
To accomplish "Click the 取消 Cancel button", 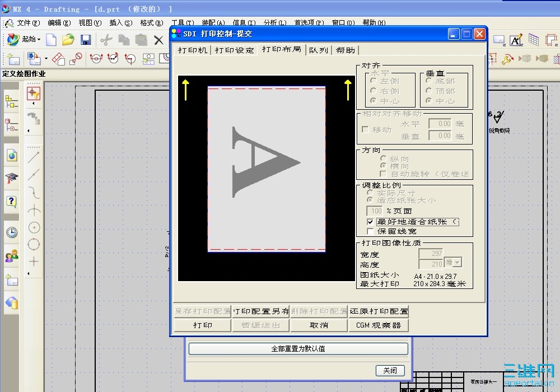I will tap(319, 325).
